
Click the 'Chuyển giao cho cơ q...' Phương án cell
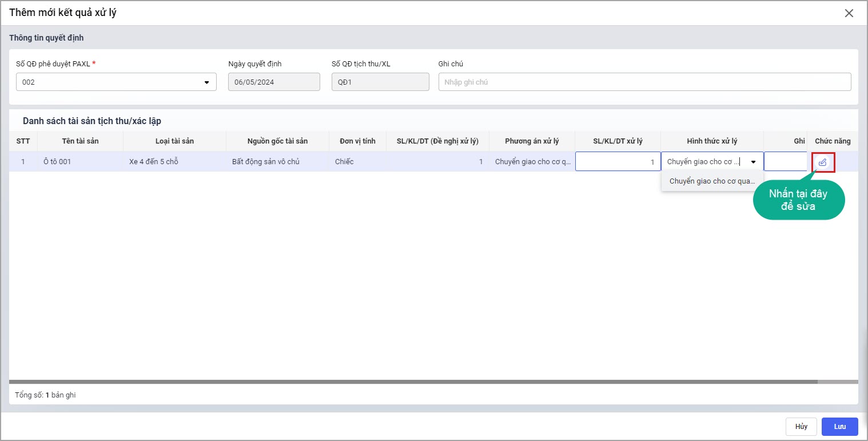(532, 162)
